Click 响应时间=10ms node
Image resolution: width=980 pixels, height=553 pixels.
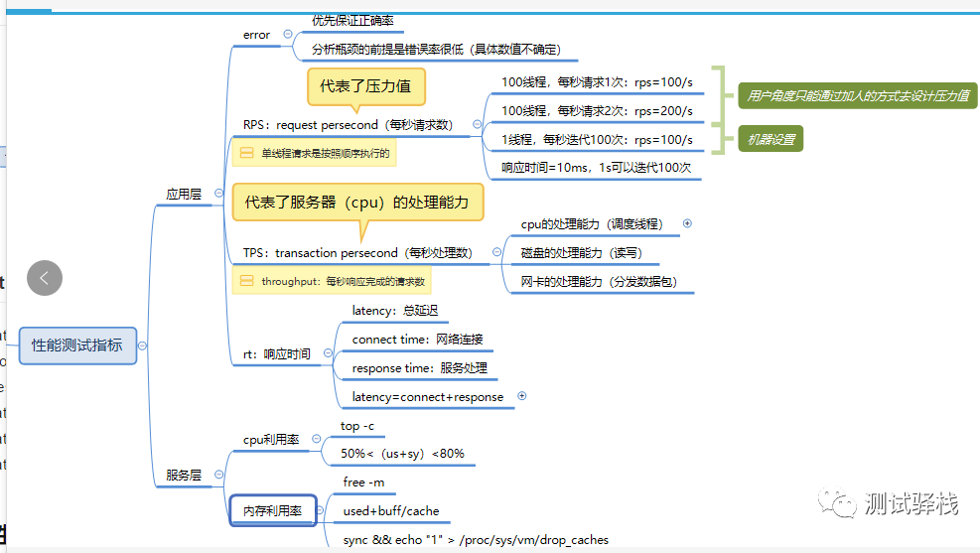pyautogui.click(x=597, y=168)
